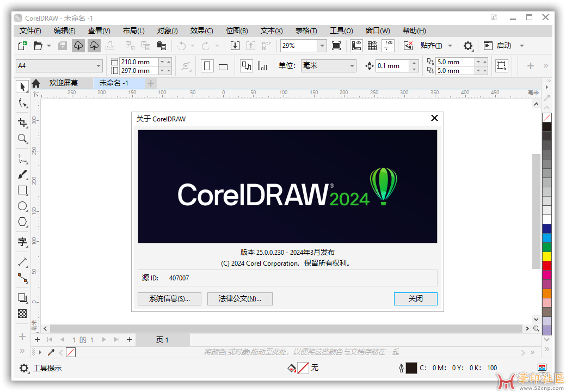
Task: Open the 位图 menu
Action: pyautogui.click(x=236, y=31)
